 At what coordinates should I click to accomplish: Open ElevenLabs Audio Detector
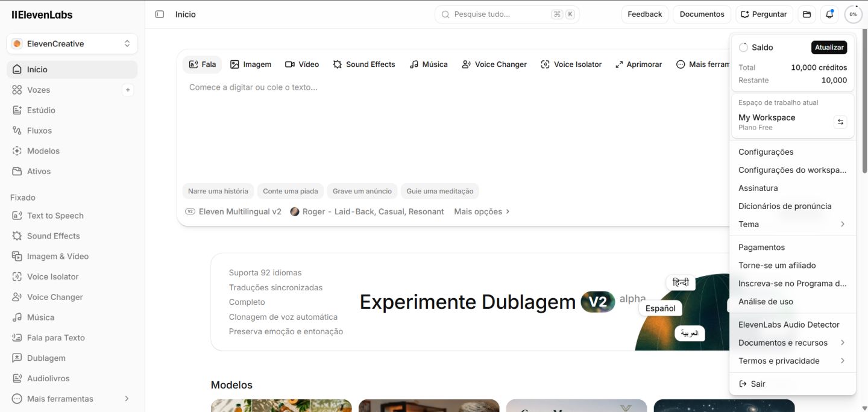click(792, 325)
